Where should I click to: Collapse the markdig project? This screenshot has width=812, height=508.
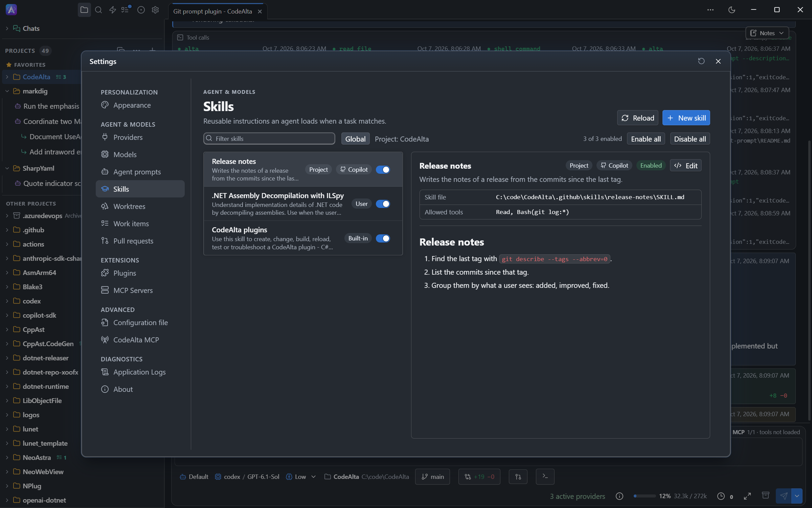pyautogui.click(x=7, y=91)
